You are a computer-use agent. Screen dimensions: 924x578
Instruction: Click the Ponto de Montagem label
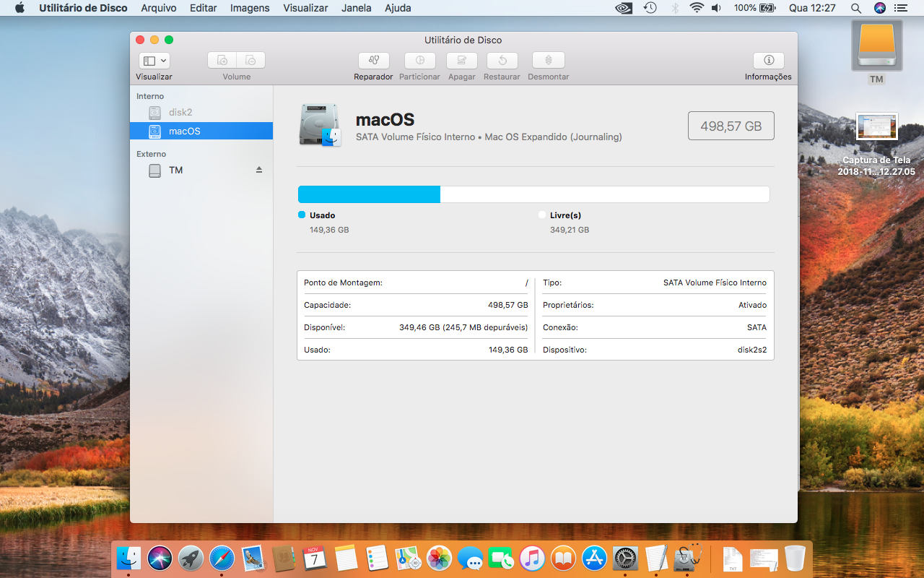pyautogui.click(x=343, y=282)
